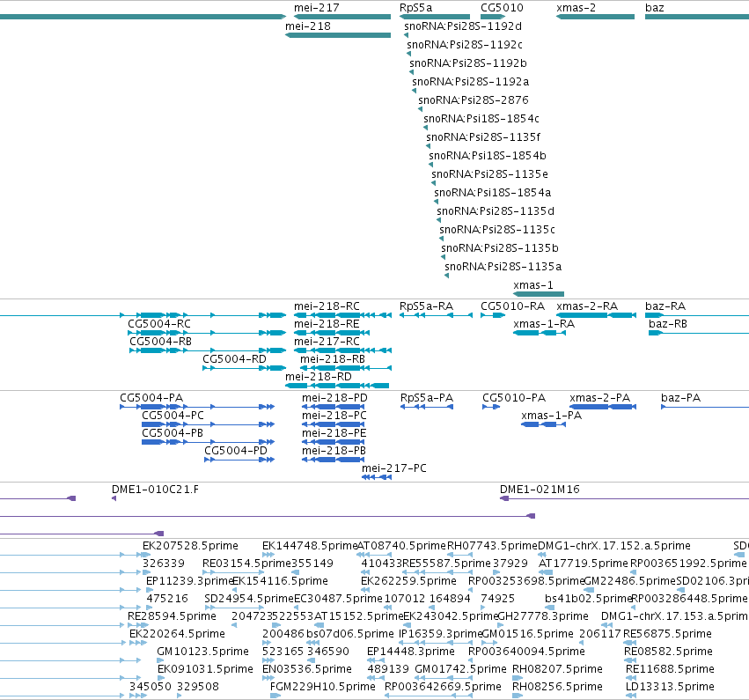Select the xmas-2 gene label
This screenshot has width=749, height=700.
pos(576,8)
